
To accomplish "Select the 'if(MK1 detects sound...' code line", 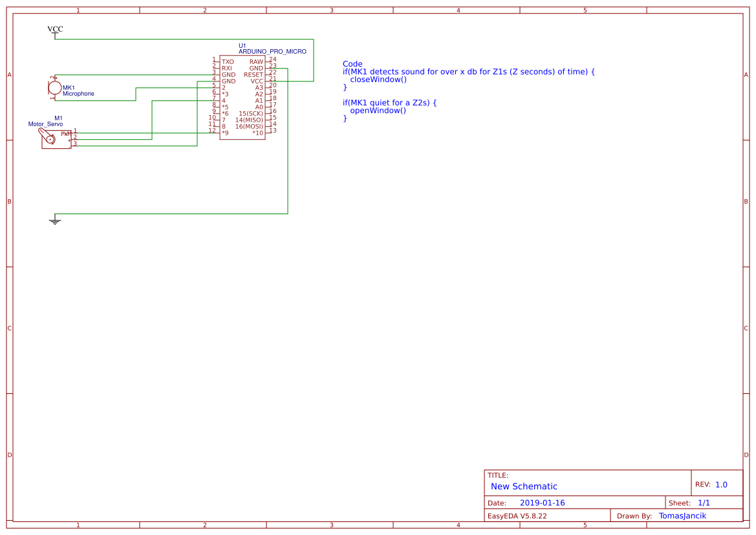I will (x=469, y=72).
